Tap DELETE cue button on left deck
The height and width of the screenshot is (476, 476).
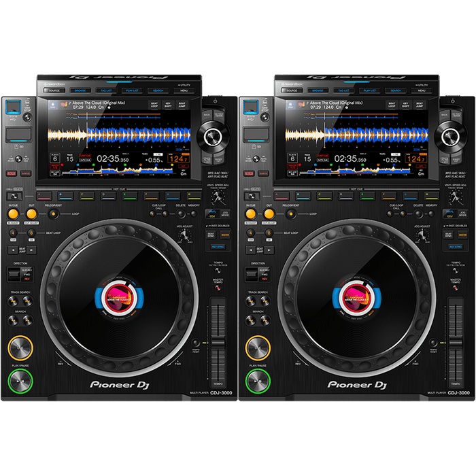[x=181, y=214]
